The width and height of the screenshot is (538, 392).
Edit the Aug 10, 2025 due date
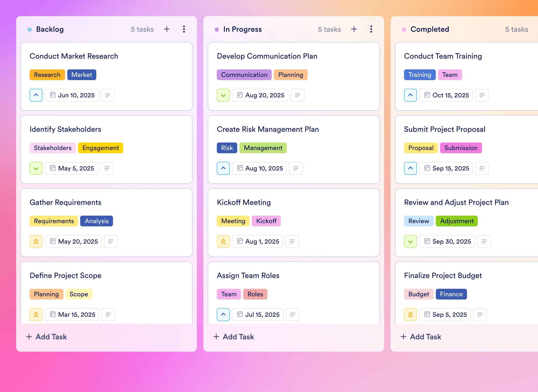[259, 168]
